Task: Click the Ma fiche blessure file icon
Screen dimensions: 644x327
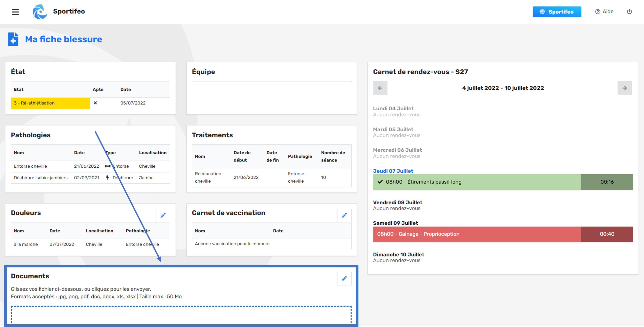Action: tap(13, 39)
